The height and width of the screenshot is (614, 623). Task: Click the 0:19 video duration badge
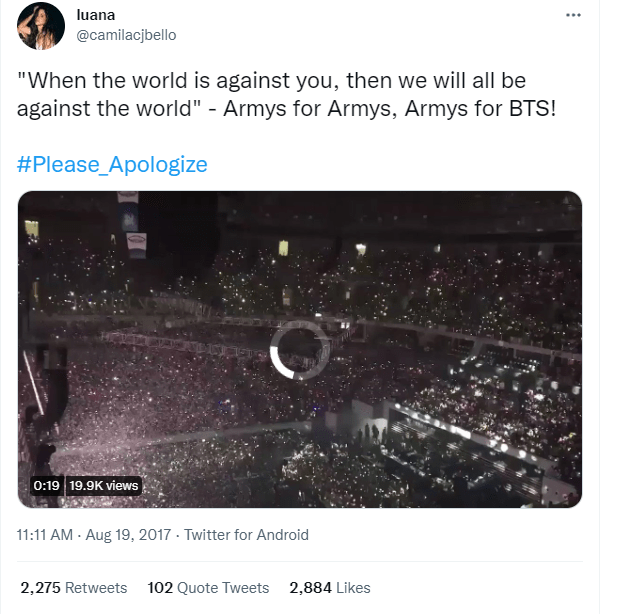47,485
